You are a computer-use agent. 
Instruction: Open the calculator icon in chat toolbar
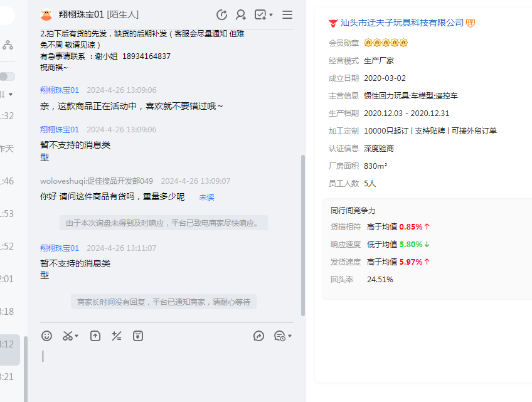[x=116, y=336]
